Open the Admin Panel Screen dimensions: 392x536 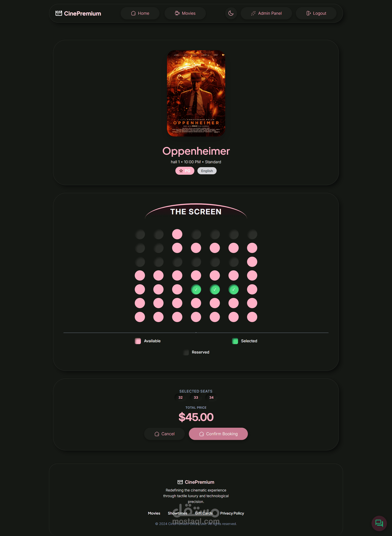[x=266, y=13]
